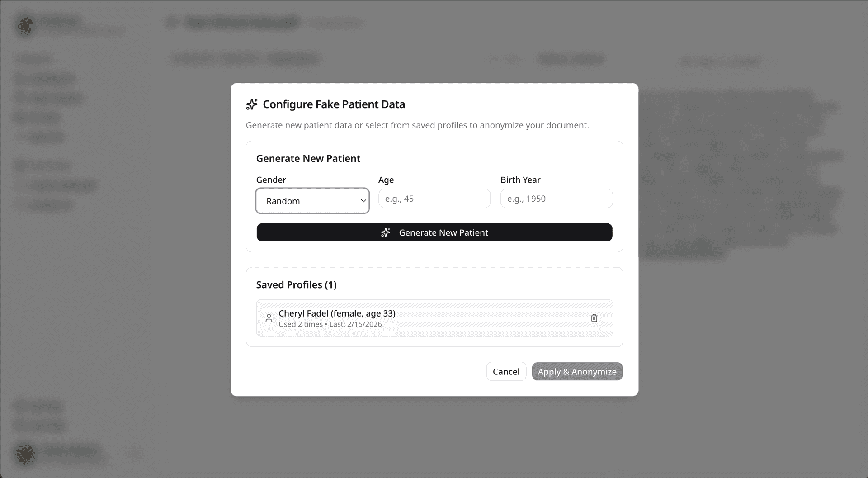Click the sparkle icon beside the dialog title
868x478 pixels.
click(x=251, y=104)
